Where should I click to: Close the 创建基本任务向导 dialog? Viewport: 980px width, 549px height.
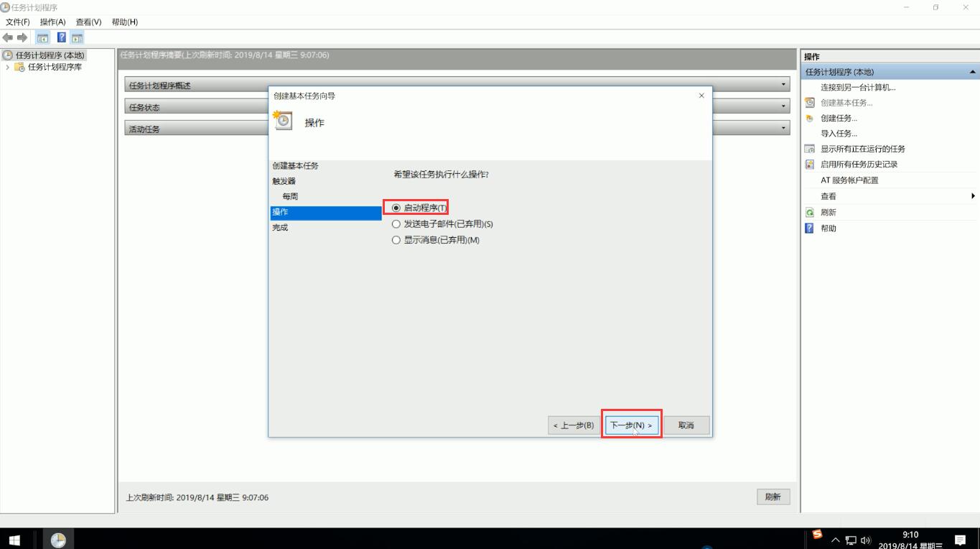(701, 96)
